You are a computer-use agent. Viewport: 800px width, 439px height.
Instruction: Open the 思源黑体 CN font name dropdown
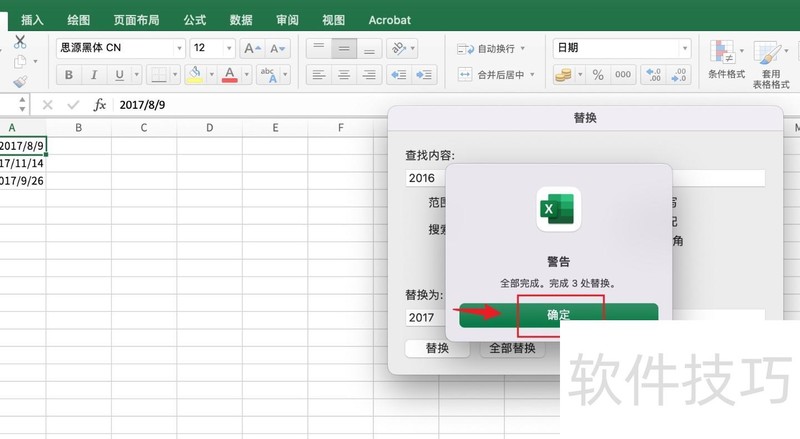180,48
